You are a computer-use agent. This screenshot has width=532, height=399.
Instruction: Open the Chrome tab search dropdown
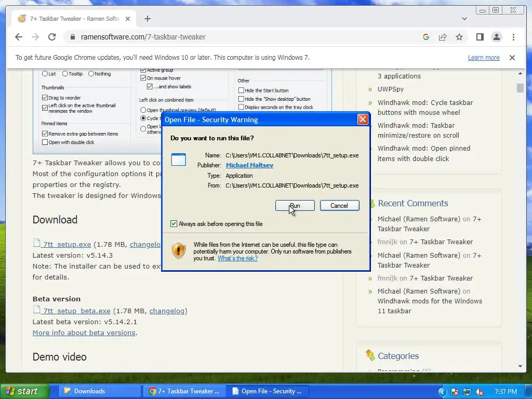point(464,19)
